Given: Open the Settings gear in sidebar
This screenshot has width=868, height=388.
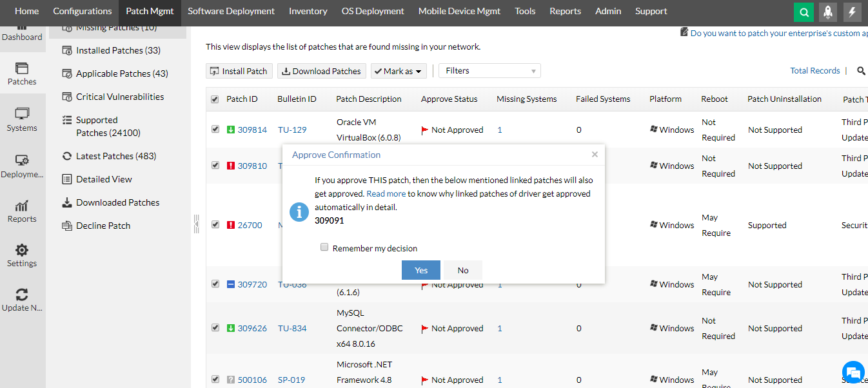Looking at the screenshot, I should pos(22,255).
